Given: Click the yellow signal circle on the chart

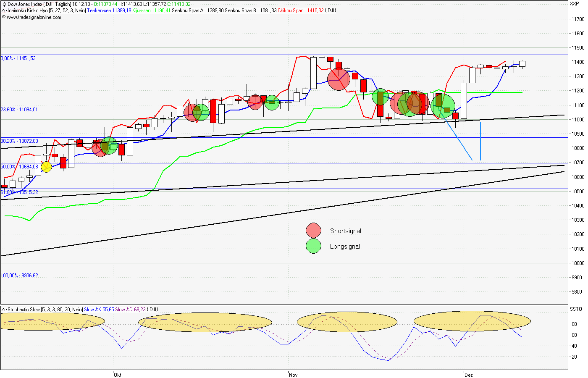Looking at the screenshot, I should (x=47, y=166).
